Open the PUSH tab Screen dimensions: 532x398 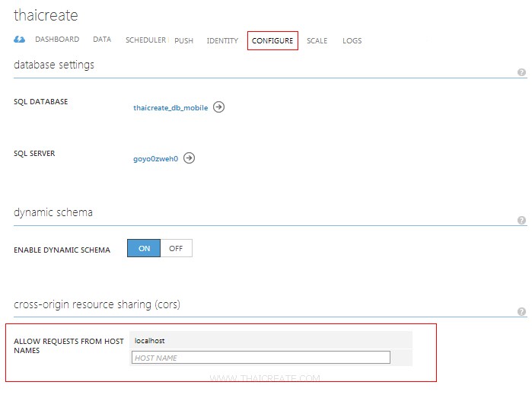tap(183, 41)
